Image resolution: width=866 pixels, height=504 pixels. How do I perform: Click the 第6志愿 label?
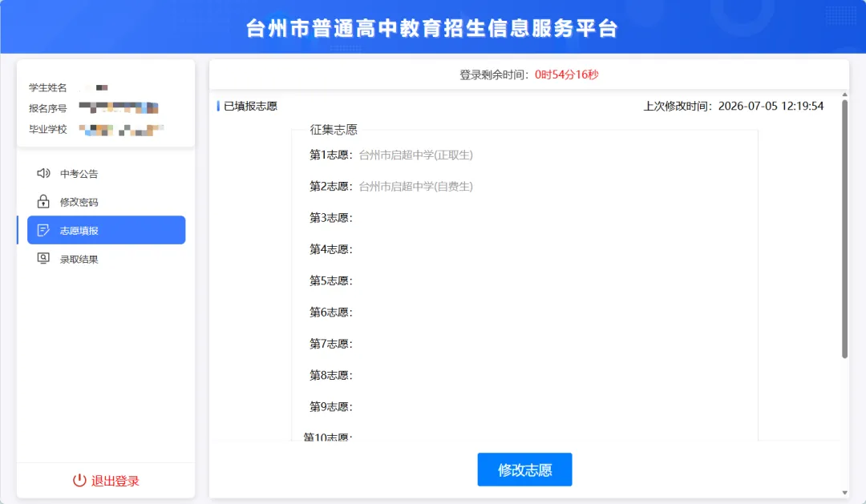tap(331, 312)
